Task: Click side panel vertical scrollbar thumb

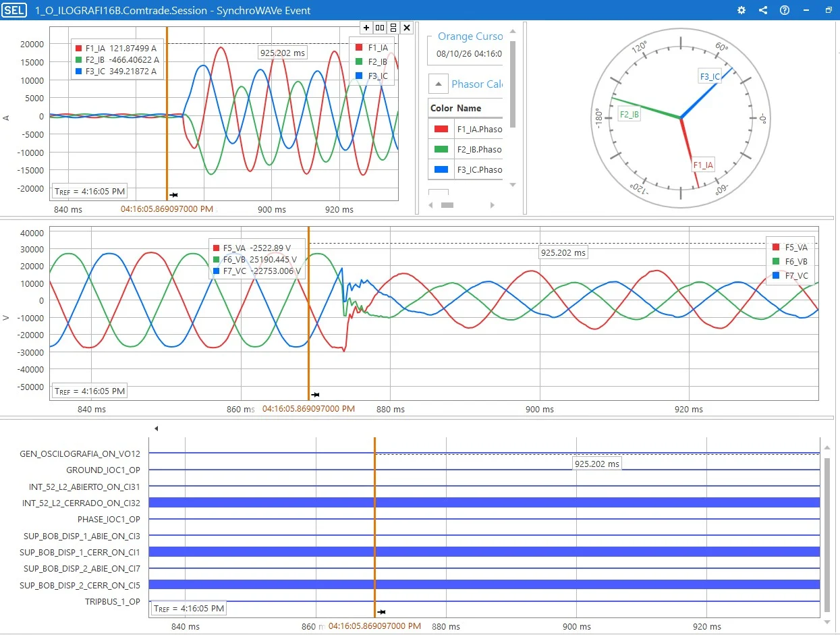Action: [513, 84]
